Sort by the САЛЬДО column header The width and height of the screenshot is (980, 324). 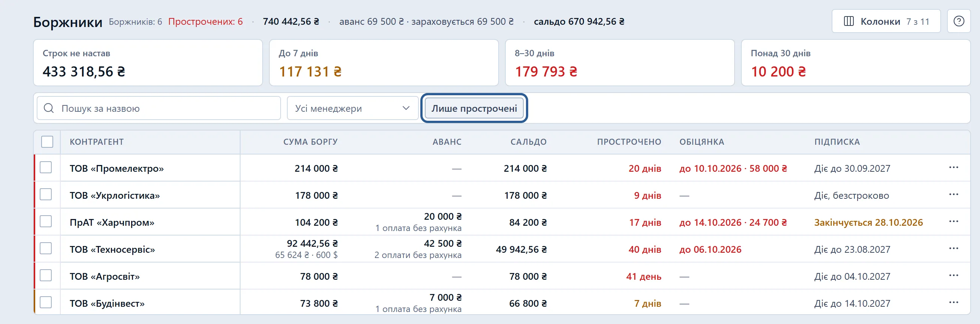[x=529, y=142]
